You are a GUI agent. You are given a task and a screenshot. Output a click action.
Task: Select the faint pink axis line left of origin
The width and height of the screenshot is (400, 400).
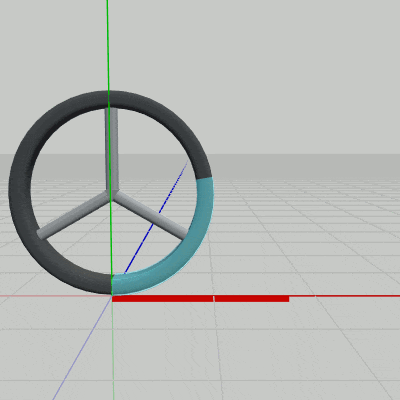55,295
